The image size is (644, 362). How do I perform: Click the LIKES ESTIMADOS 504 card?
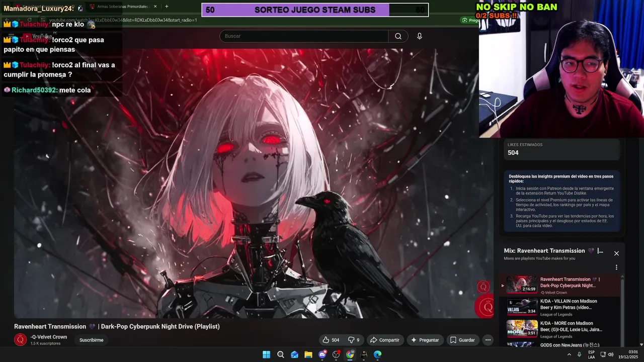tap(562, 149)
